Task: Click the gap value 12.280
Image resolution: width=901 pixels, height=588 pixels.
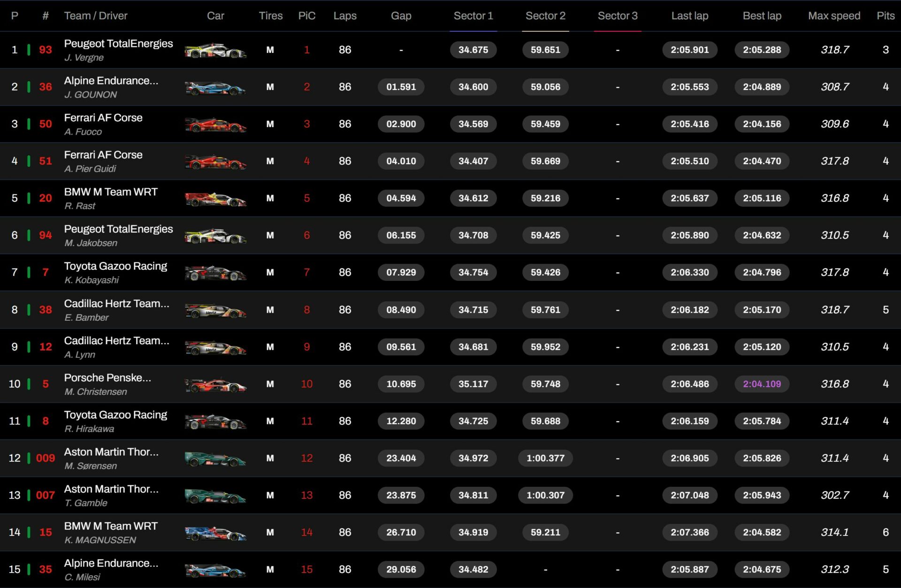Action: tap(401, 421)
